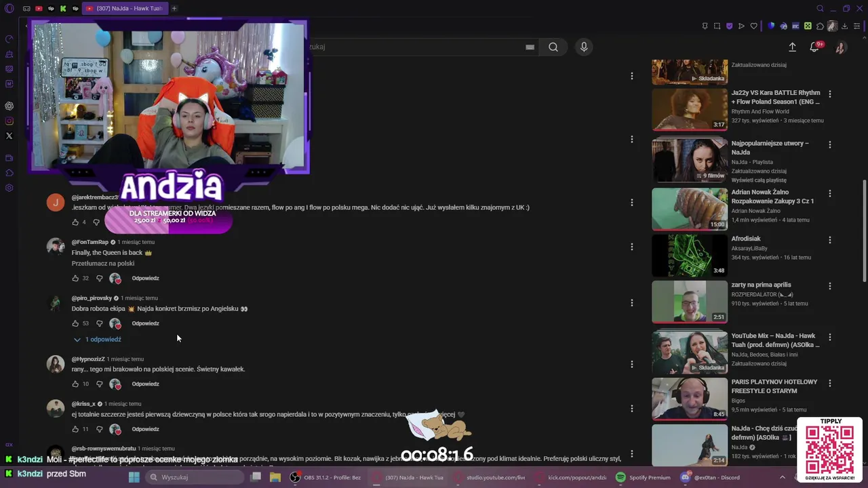The height and width of the screenshot is (488, 868).
Task: Like the @HypnozizZ comment
Action: click(x=75, y=384)
